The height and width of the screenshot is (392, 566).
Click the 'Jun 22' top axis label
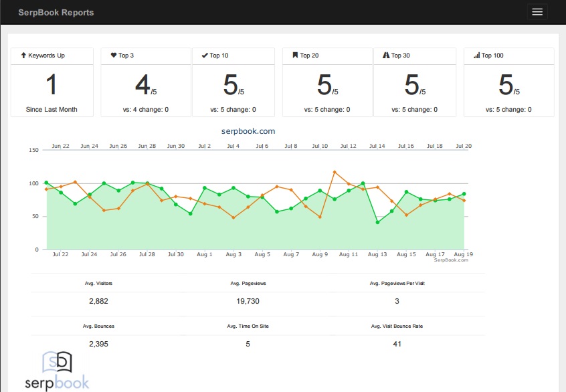click(60, 146)
